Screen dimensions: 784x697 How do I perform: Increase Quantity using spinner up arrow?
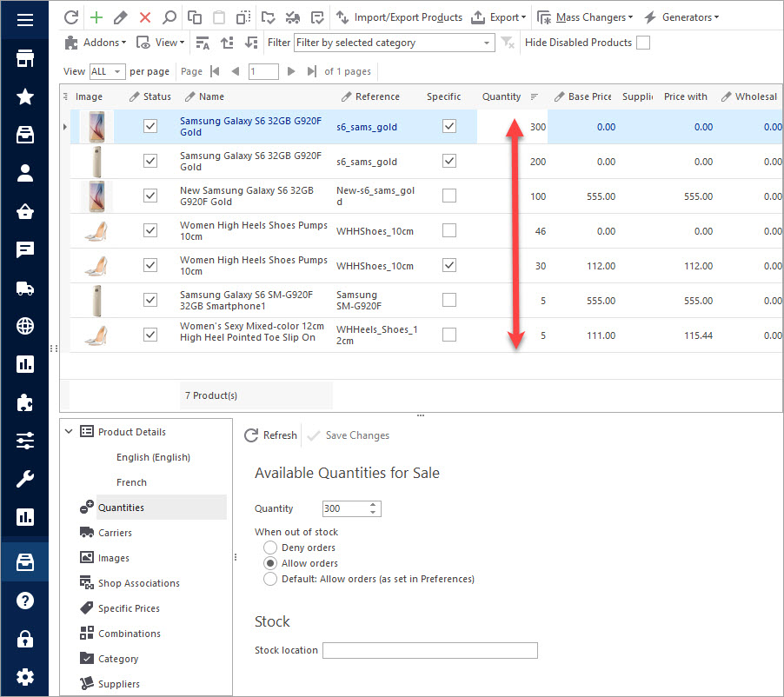(x=373, y=505)
